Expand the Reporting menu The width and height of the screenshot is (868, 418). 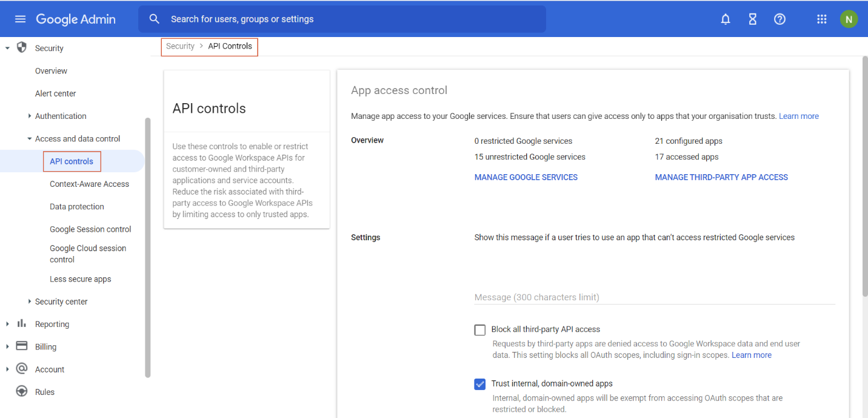click(8, 324)
